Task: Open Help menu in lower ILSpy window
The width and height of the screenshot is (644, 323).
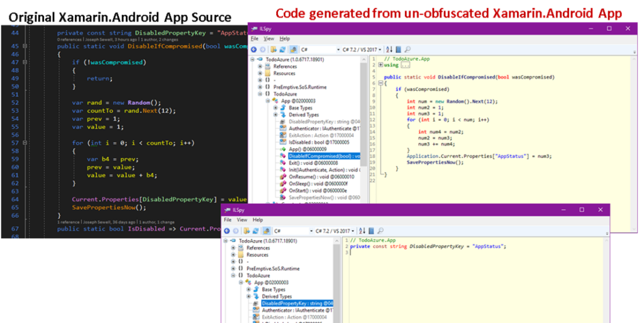Action: pos(257,220)
